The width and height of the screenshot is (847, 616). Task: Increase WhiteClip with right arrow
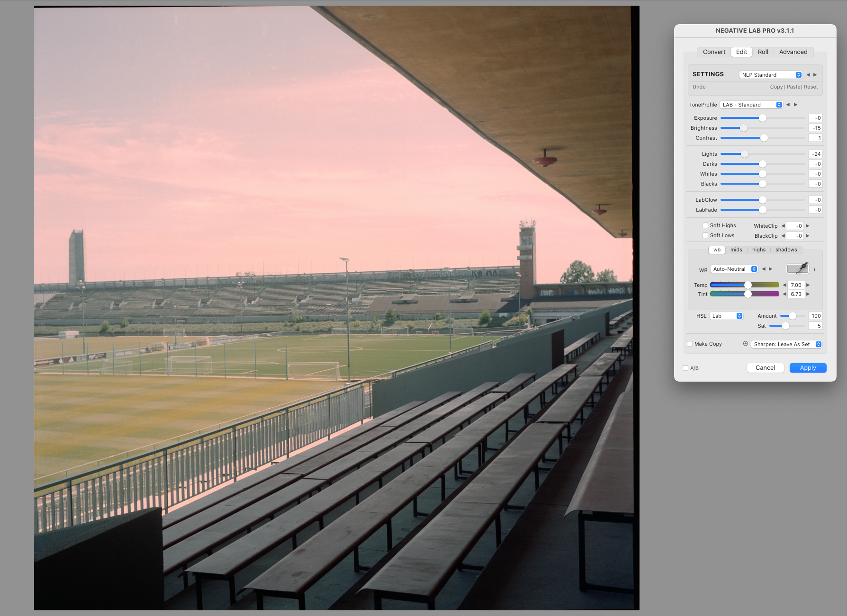point(808,226)
